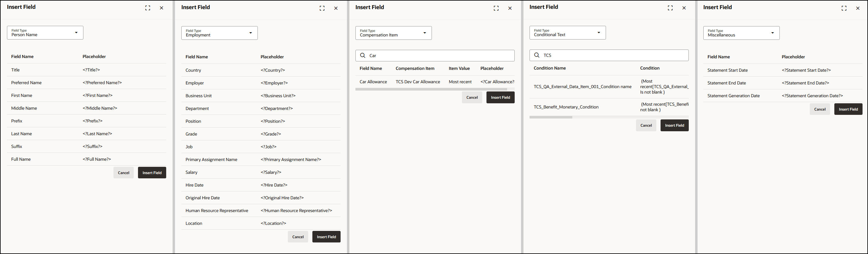
Task: Select the 'Original Hire Date' field name
Action: tap(203, 198)
